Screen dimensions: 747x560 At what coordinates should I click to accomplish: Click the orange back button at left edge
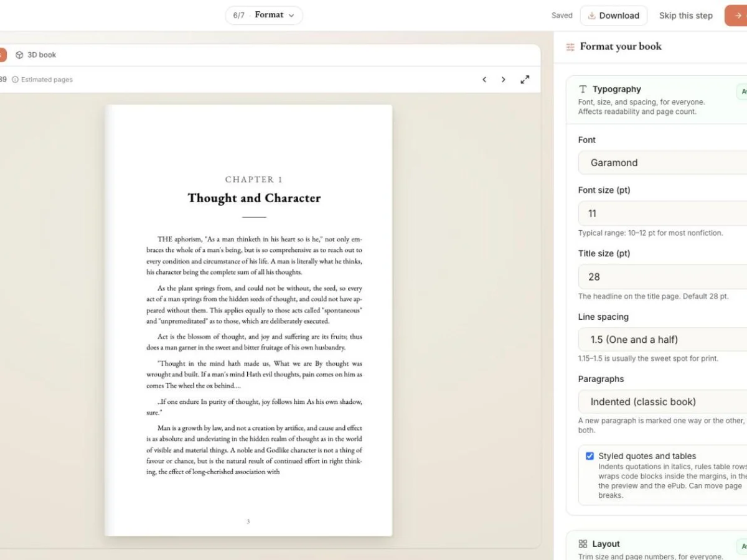[2, 55]
